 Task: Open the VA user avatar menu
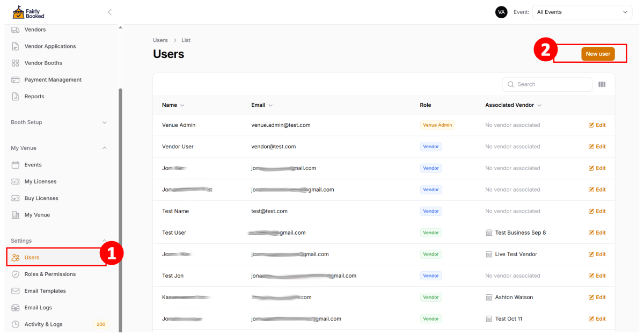pos(501,12)
